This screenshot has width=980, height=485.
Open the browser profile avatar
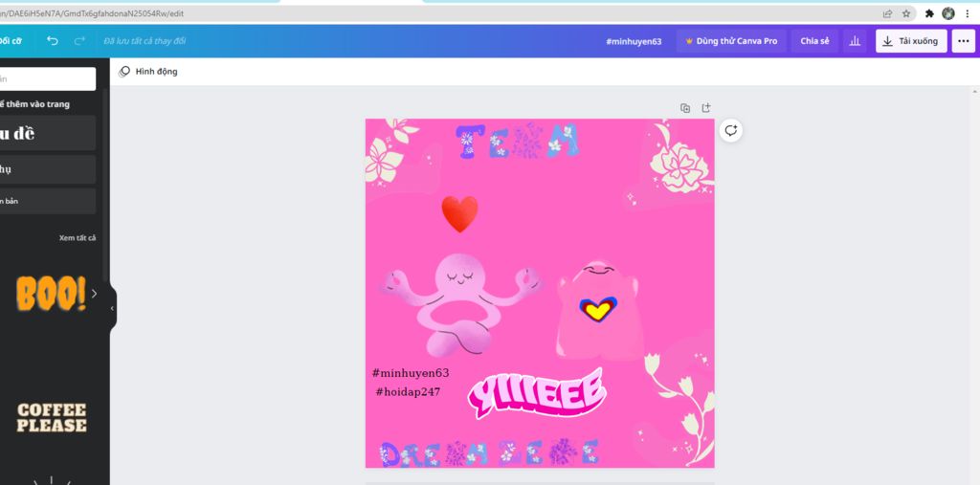coord(948,13)
